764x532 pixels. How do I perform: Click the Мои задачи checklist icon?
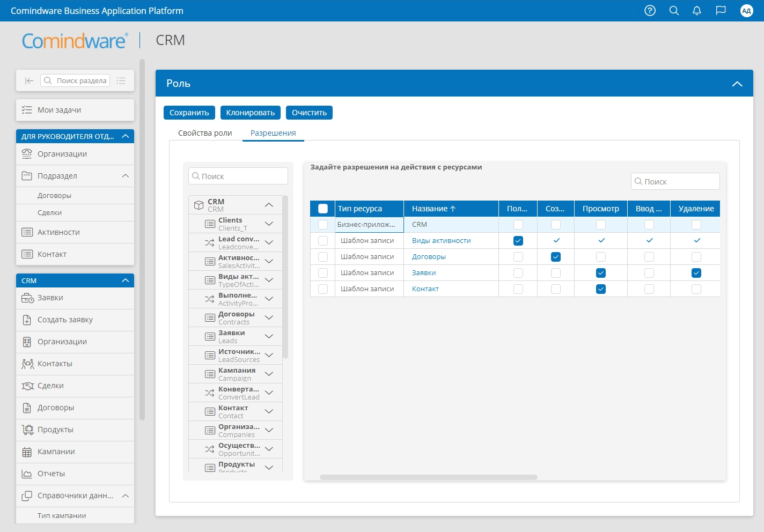pos(27,110)
